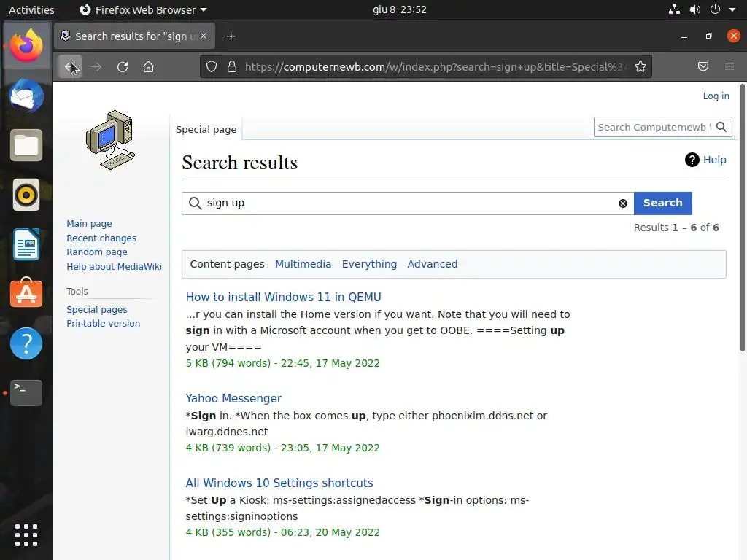Open a new browser tab

point(231,36)
